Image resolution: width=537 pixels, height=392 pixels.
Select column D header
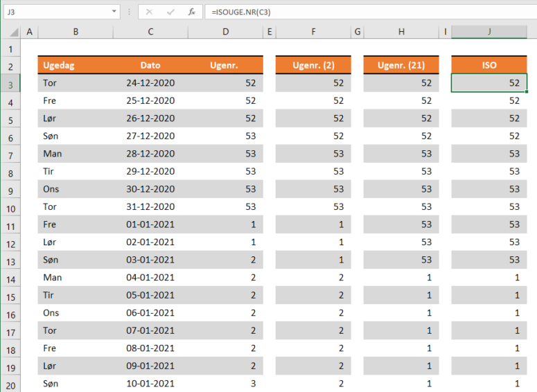226,32
